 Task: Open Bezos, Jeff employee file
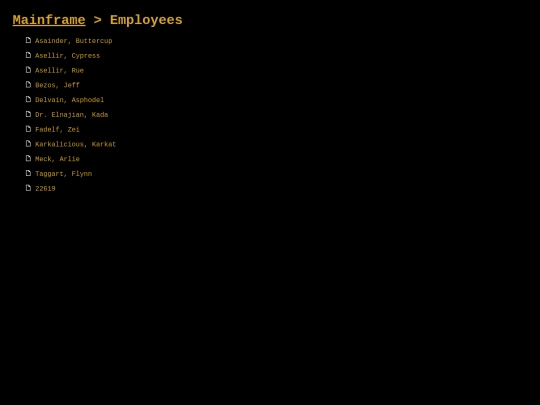coord(57,85)
